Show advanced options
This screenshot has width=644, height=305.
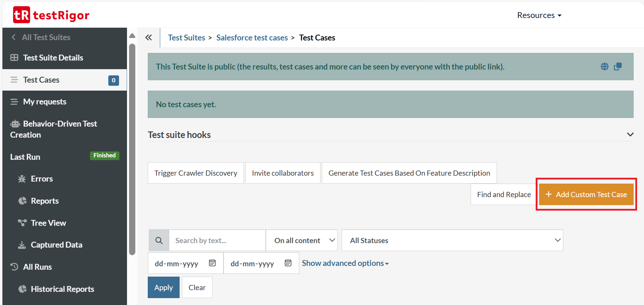pos(345,263)
